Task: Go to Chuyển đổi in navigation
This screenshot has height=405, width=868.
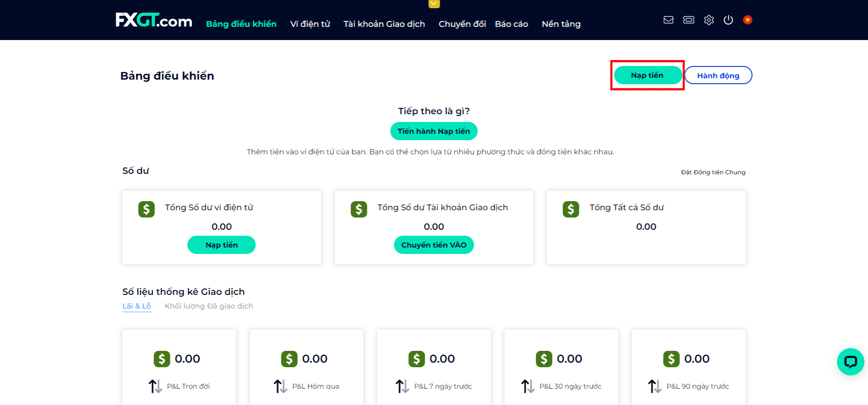Action: coord(462,24)
